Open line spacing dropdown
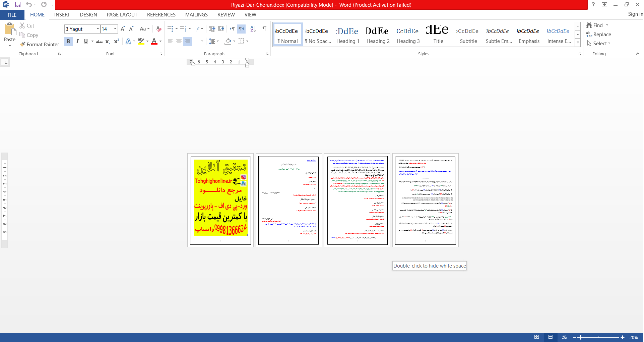Screen dimensions: 644x342 (x=213, y=41)
